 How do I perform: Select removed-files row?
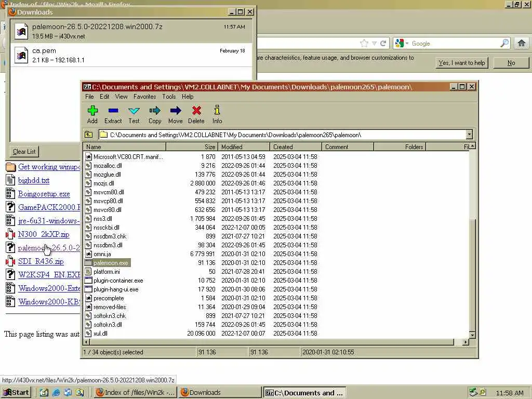coord(276,307)
